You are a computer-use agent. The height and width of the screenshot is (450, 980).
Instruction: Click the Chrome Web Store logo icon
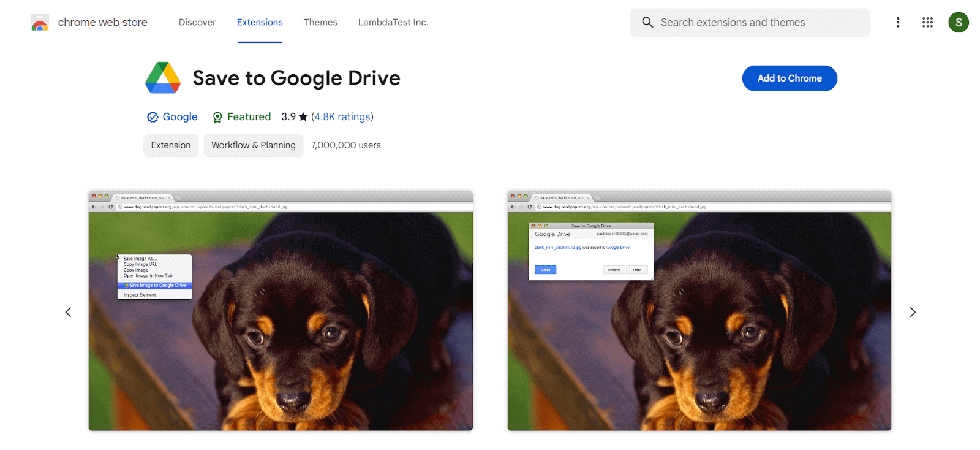click(x=40, y=23)
